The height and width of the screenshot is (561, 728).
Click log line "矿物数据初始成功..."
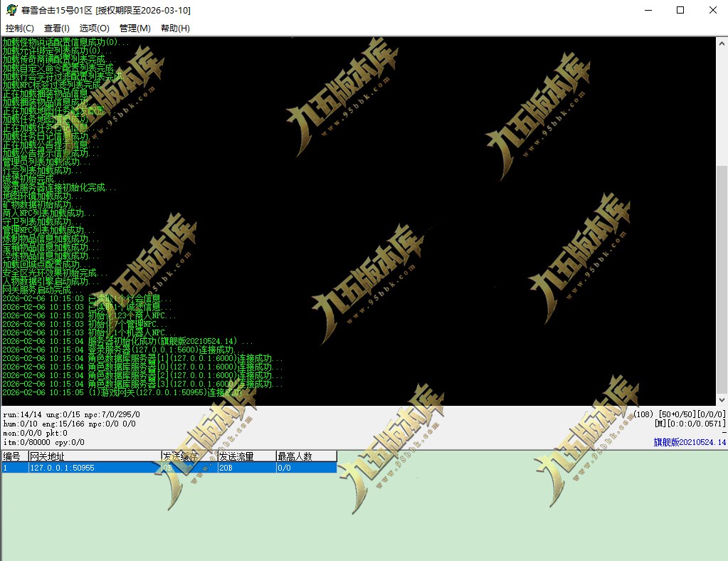[42, 205]
